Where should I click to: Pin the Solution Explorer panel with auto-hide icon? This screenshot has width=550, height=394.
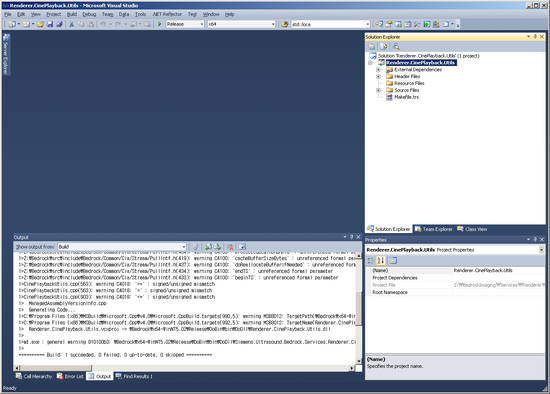(x=535, y=36)
